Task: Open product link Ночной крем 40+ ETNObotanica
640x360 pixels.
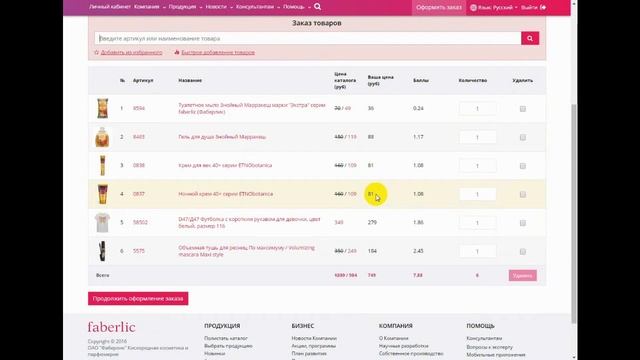Action: 225,194
